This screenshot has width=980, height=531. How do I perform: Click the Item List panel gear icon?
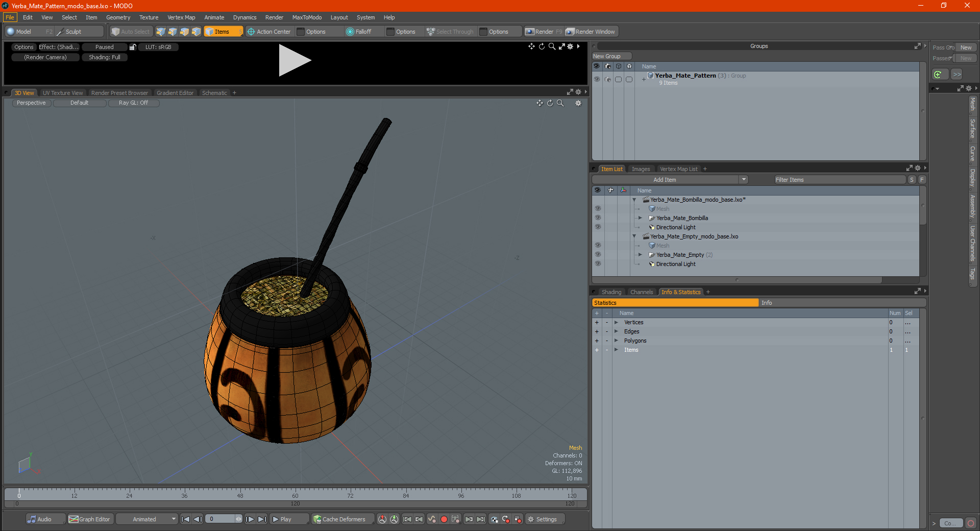(x=917, y=168)
